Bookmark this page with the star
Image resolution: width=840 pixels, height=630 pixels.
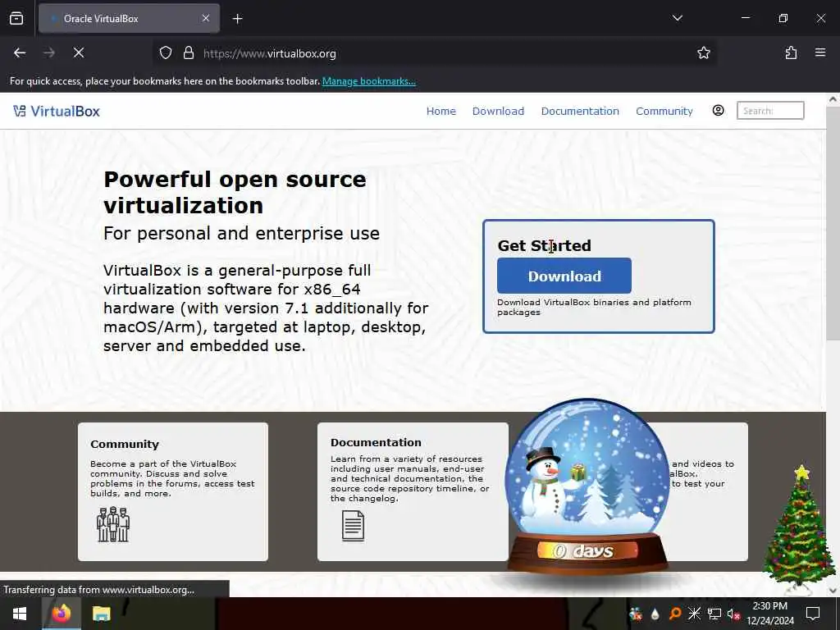click(703, 53)
